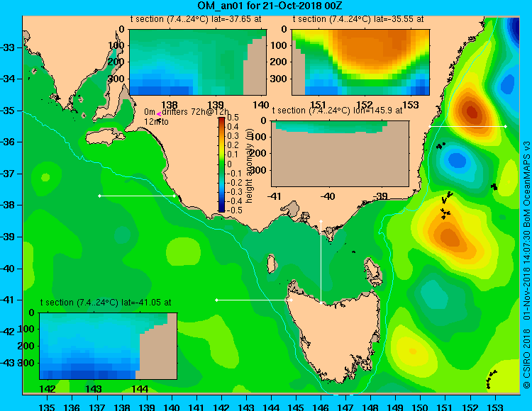Select the CSIRO BoM OceanMAPS v3 copyright text
This screenshot has height=411, width=532.
tap(526, 264)
